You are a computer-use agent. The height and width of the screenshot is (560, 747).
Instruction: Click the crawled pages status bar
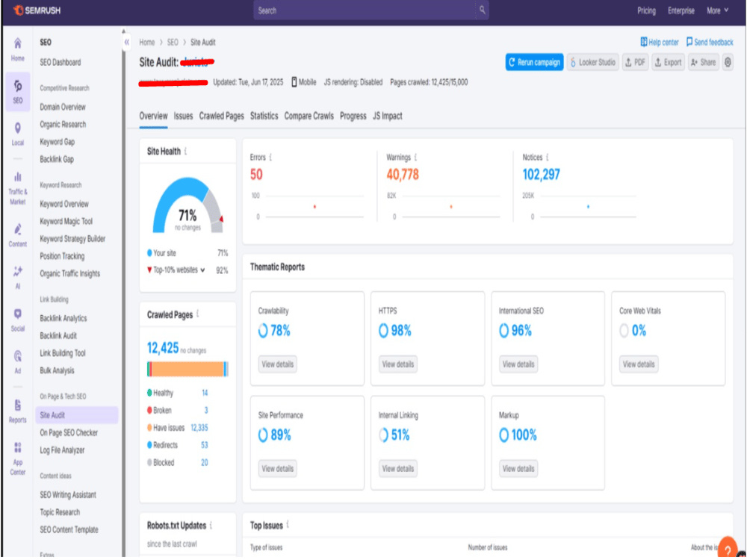[187, 369]
